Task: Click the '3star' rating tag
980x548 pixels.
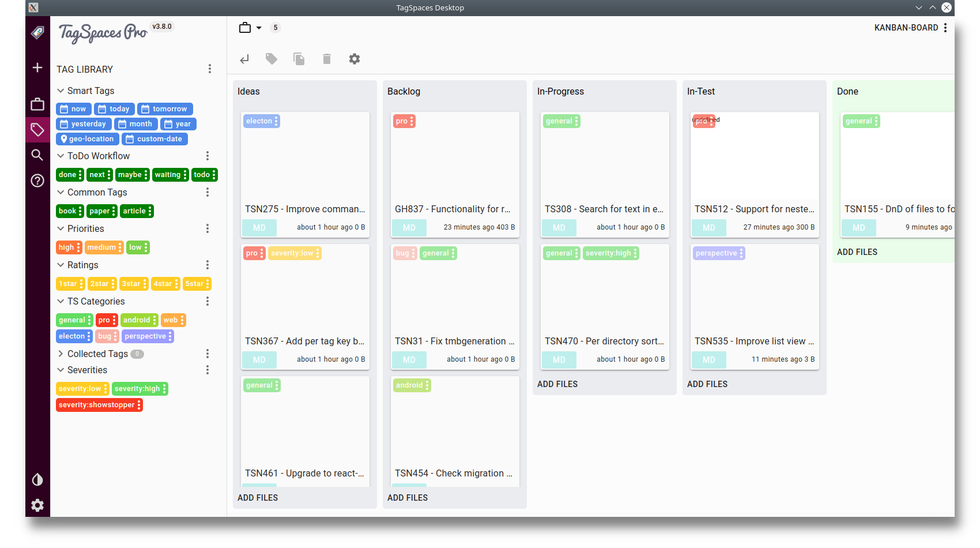Action: 134,284
